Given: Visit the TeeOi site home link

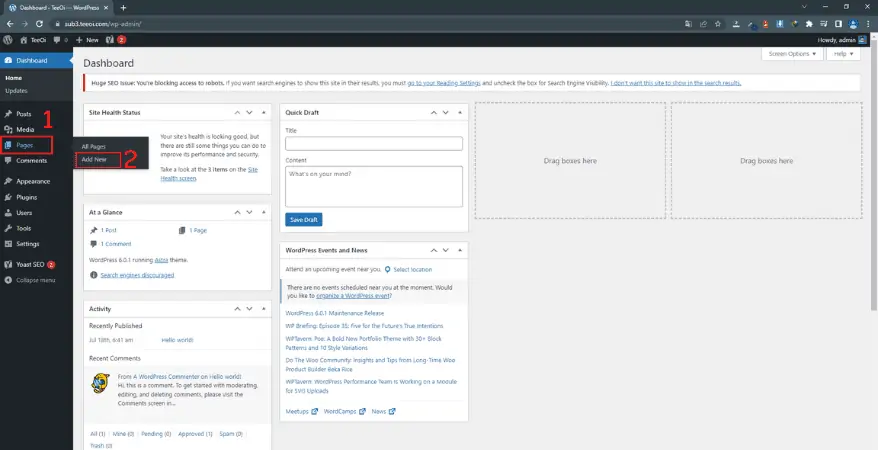Looking at the screenshot, I should (33, 40).
